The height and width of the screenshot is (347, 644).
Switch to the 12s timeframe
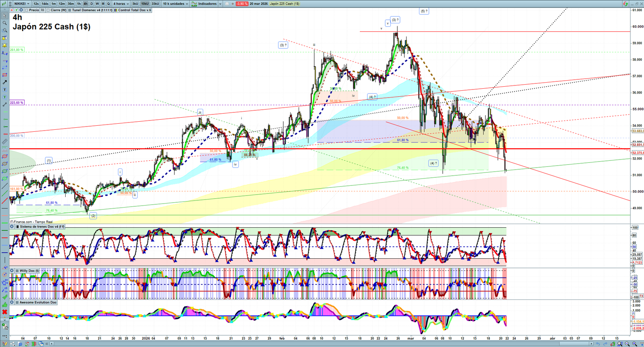(x=36, y=4)
